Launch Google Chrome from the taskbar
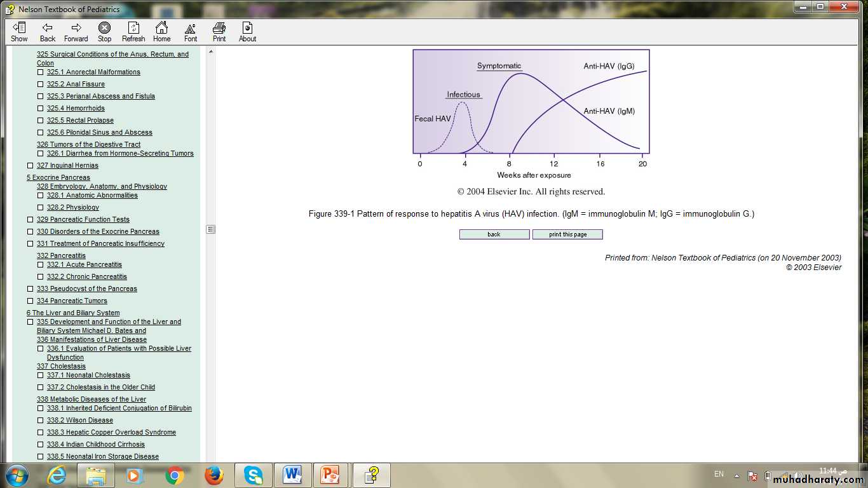The width and height of the screenshot is (868, 488). (x=175, y=475)
